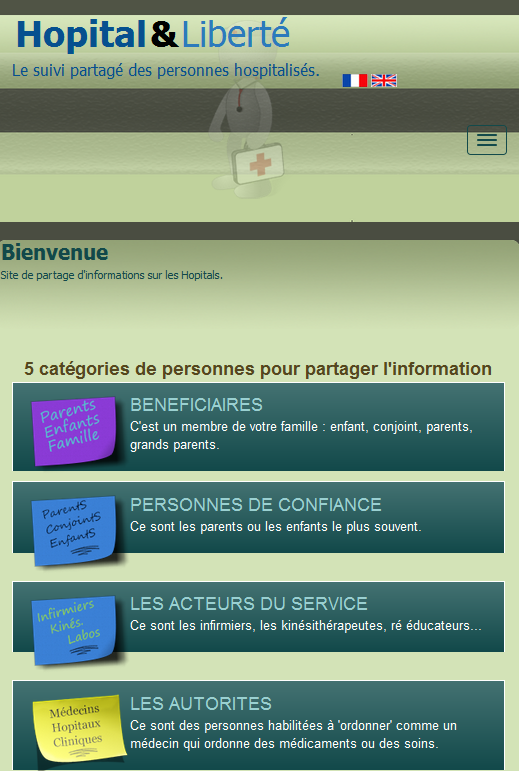Open the LES AUTORITES heading

[201, 704]
